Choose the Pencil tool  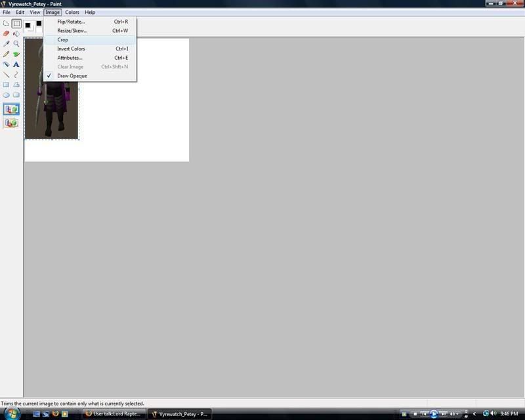coord(7,54)
